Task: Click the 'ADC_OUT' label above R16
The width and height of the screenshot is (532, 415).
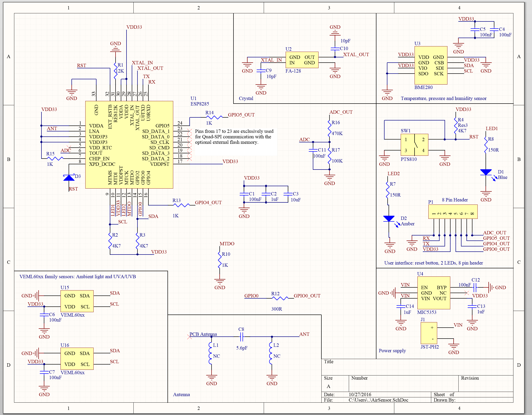Action: [x=341, y=112]
